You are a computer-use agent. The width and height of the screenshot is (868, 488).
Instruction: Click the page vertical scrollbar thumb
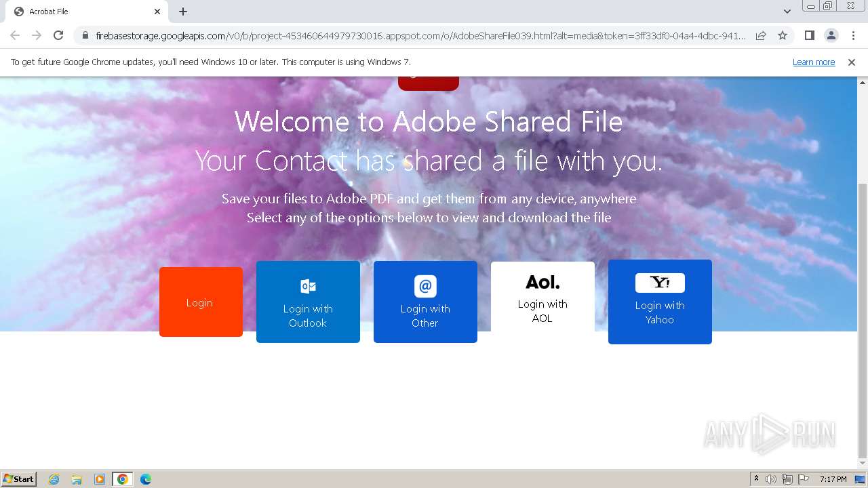point(863,320)
